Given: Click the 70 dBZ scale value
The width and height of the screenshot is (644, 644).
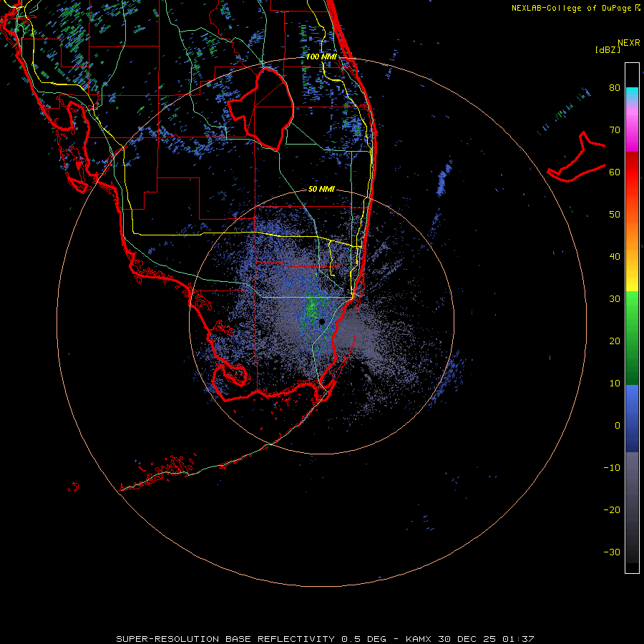Looking at the screenshot, I should coord(615,130).
